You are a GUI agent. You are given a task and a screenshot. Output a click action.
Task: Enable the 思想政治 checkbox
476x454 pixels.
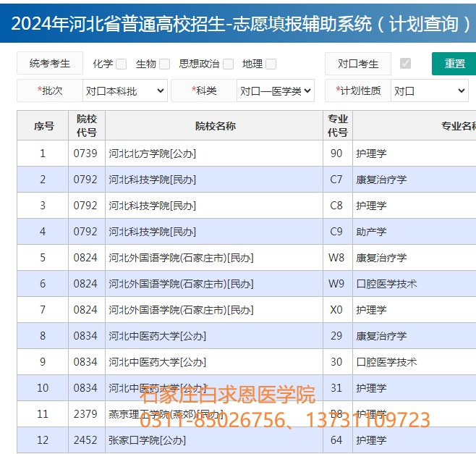tap(228, 64)
